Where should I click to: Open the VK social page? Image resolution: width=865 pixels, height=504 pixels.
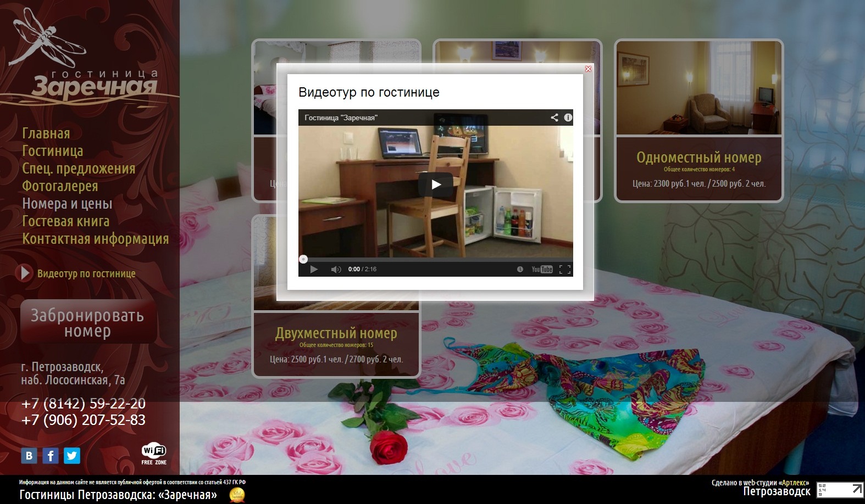tap(29, 455)
